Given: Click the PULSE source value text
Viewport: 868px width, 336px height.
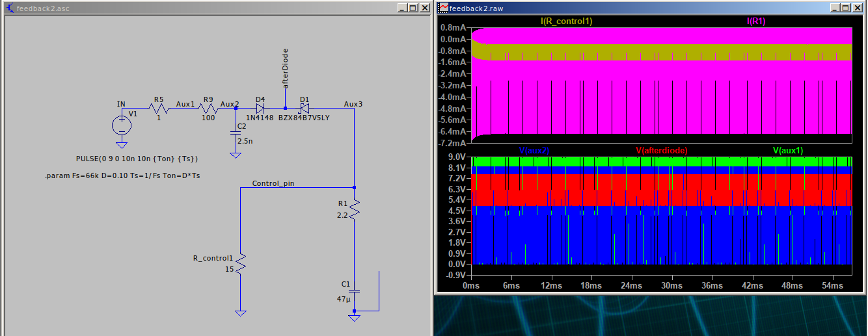Looking at the screenshot, I should coord(137,159).
